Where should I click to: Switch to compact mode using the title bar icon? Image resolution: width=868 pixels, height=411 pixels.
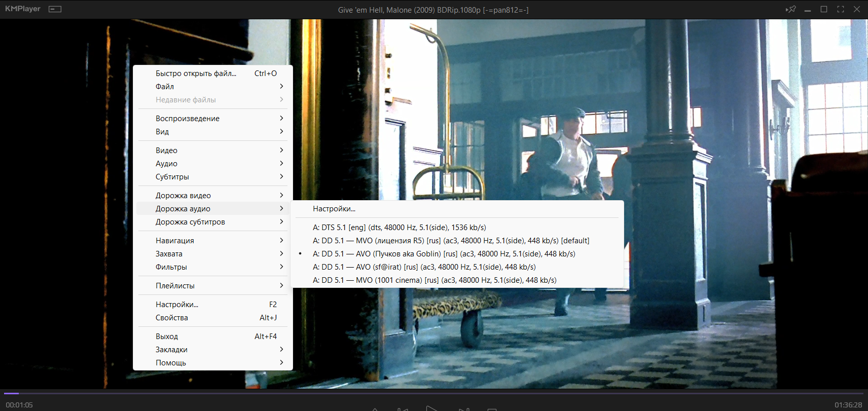click(55, 9)
